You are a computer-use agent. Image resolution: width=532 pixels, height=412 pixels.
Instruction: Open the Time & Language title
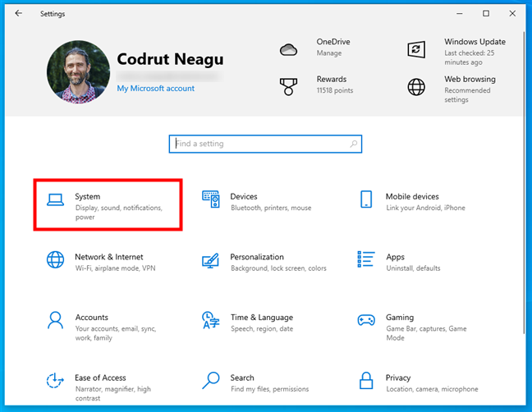[262, 318]
